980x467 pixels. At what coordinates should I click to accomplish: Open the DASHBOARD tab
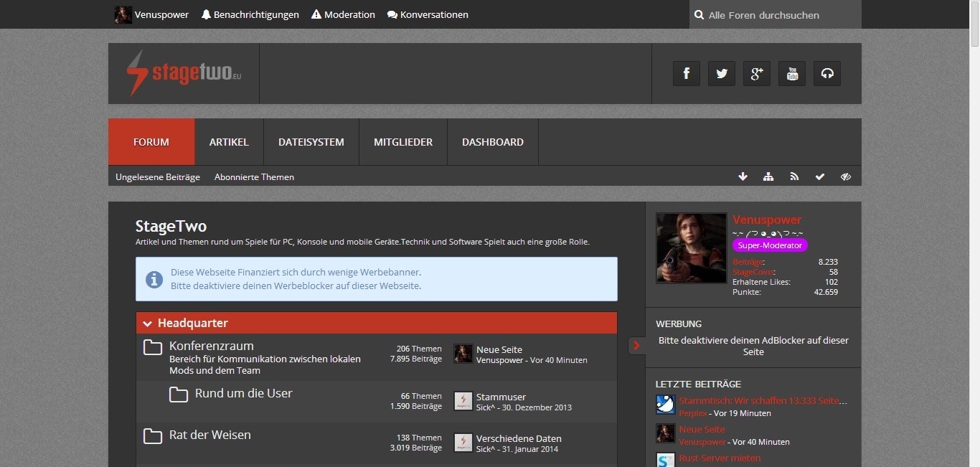click(x=493, y=142)
